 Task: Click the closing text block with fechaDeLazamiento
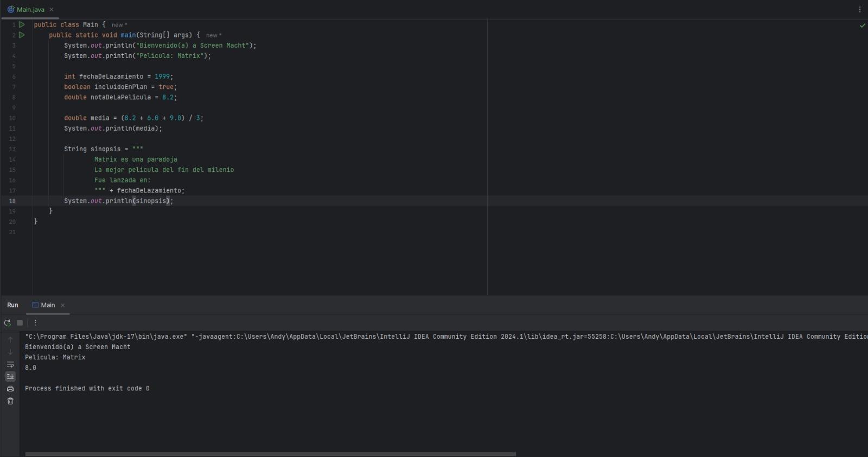tap(139, 191)
